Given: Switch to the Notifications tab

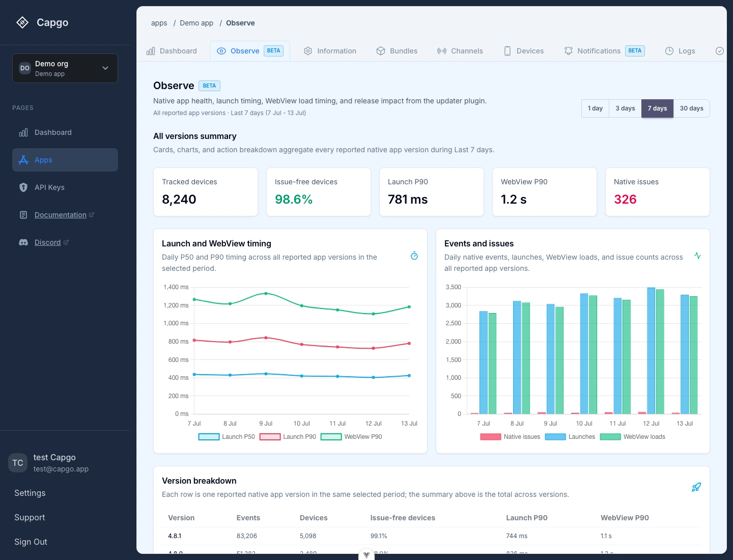Looking at the screenshot, I should point(604,51).
